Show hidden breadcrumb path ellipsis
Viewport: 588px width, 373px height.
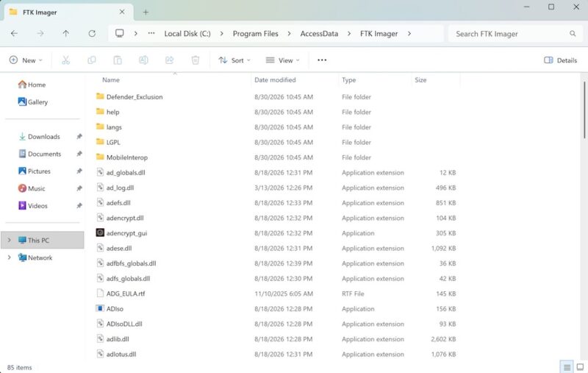(151, 33)
